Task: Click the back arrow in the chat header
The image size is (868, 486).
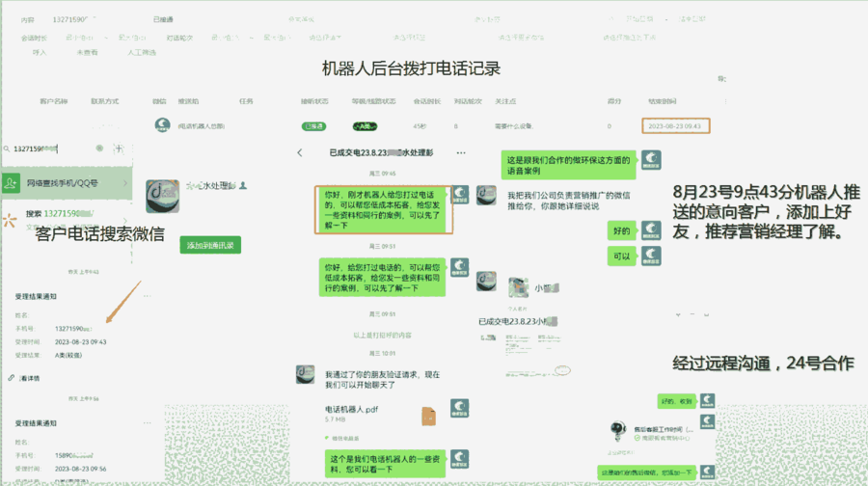Action: [x=300, y=152]
